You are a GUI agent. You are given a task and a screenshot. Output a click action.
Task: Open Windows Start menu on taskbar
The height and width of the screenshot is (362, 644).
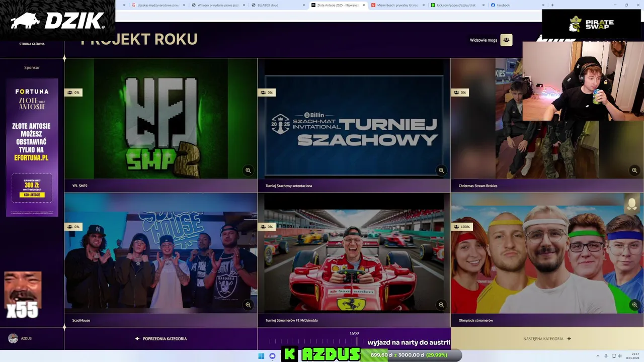tap(261, 356)
